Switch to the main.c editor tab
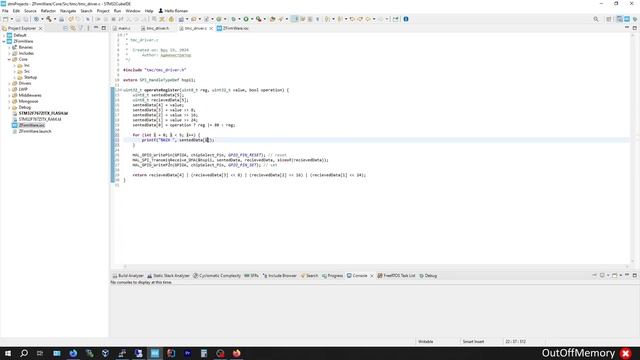 122,29
